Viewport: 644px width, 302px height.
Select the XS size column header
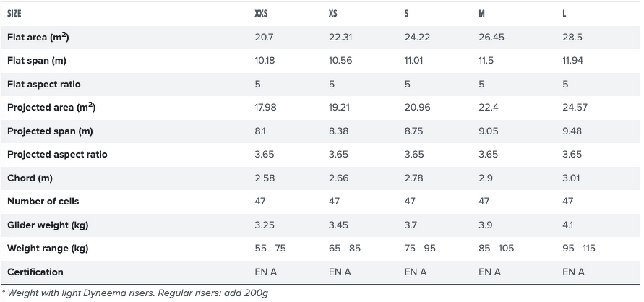(x=332, y=14)
